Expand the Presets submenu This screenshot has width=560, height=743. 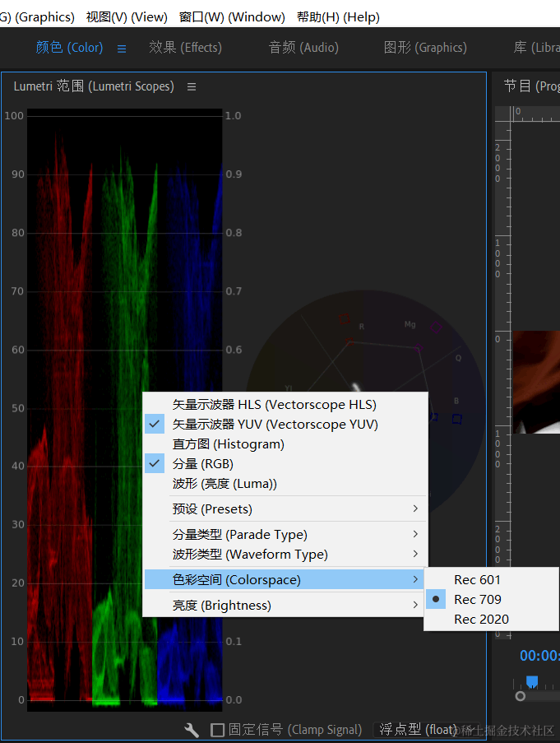pos(285,509)
